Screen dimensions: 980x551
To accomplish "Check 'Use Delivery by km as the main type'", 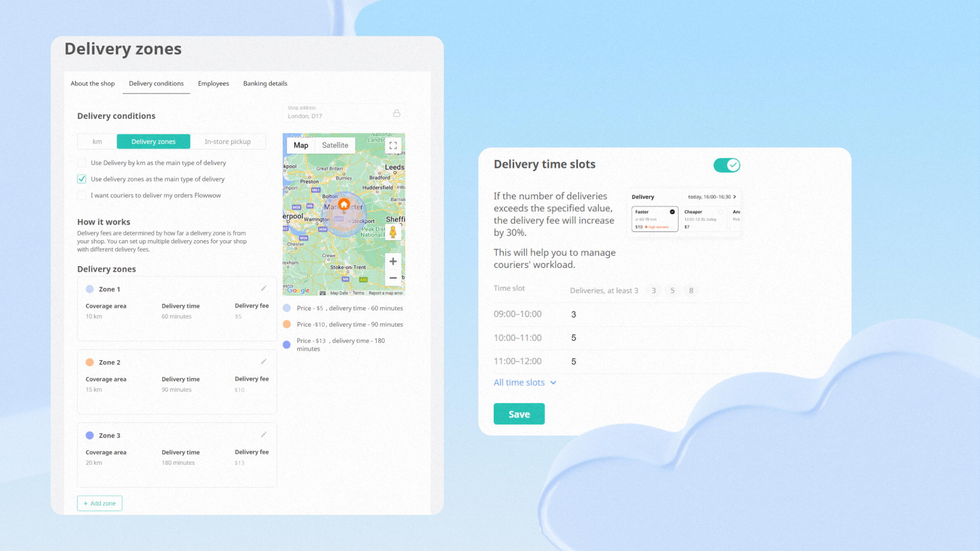I will (81, 162).
